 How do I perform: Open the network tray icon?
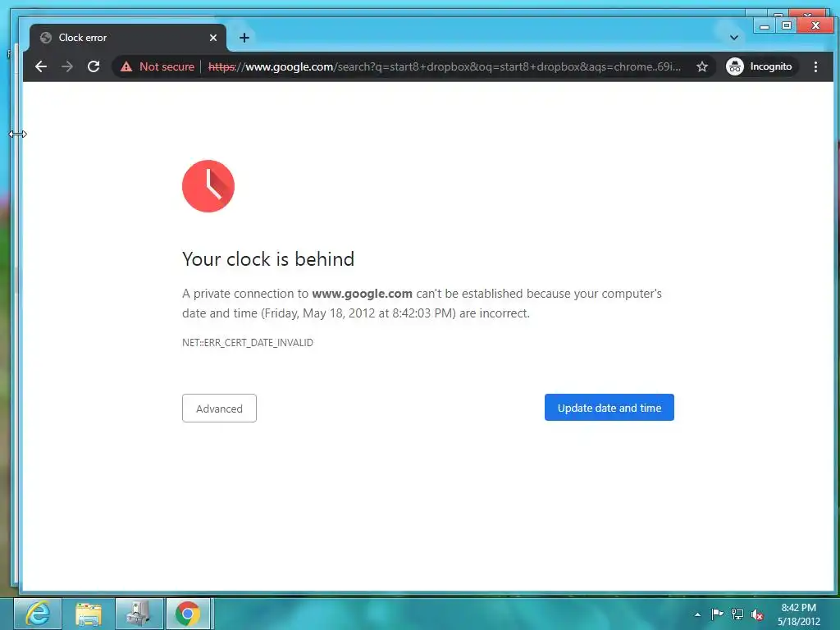[737, 614]
